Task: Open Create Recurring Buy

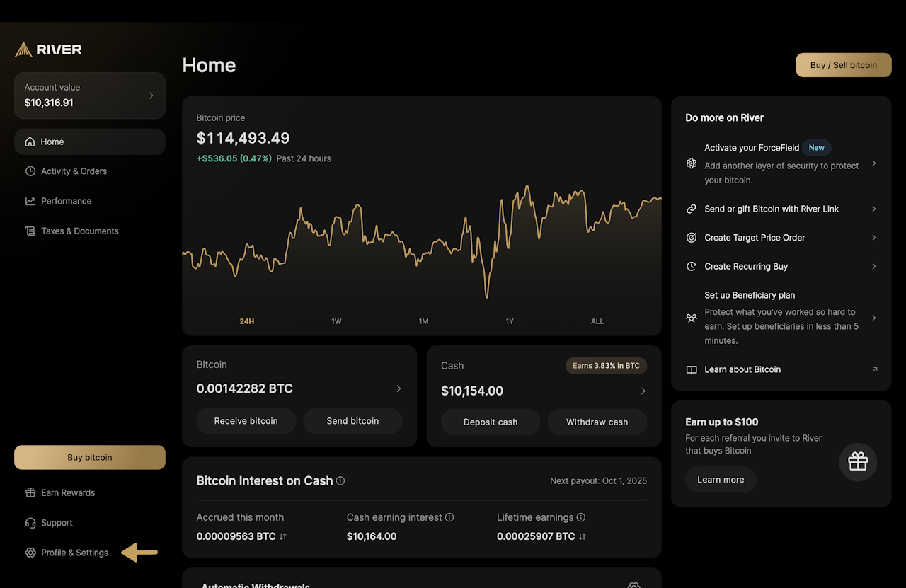Action: click(781, 267)
